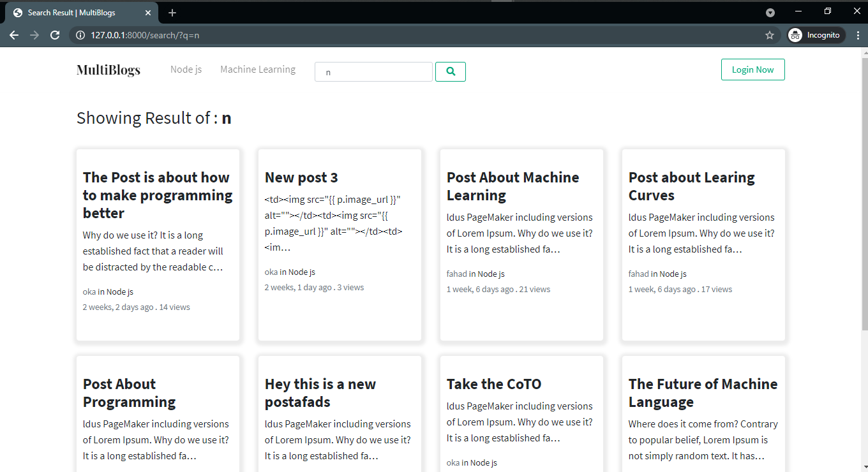Viewport: 868px width, 472px height.
Task: Select the Search Result | MultiBlogs tab
Action: point(83,13)
